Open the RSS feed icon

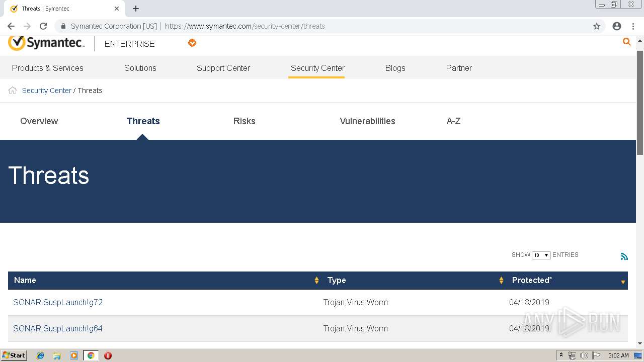pos(624,256)
